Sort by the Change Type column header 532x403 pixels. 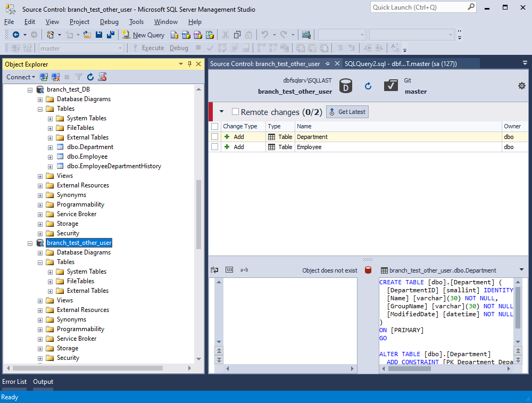(x=243, y=126)
